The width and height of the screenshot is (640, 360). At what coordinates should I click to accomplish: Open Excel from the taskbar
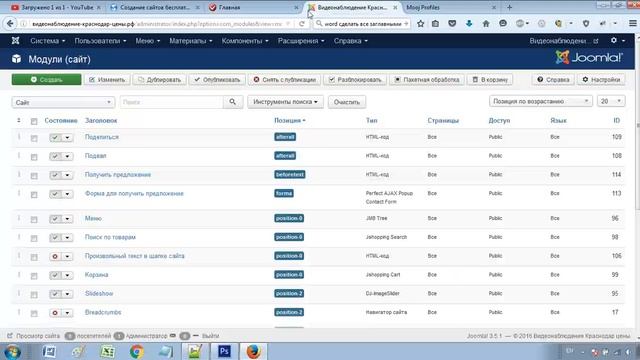[107, 351]
